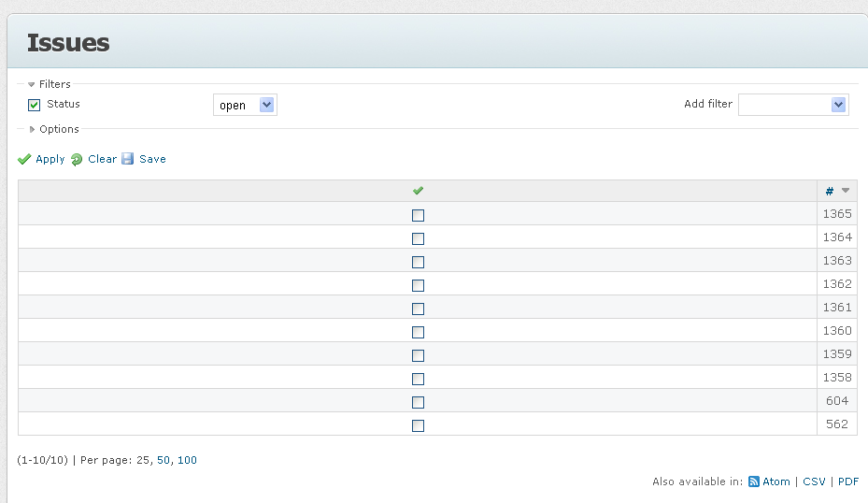
Task: Click the Atom feed icon
Action: coord(753,481)
